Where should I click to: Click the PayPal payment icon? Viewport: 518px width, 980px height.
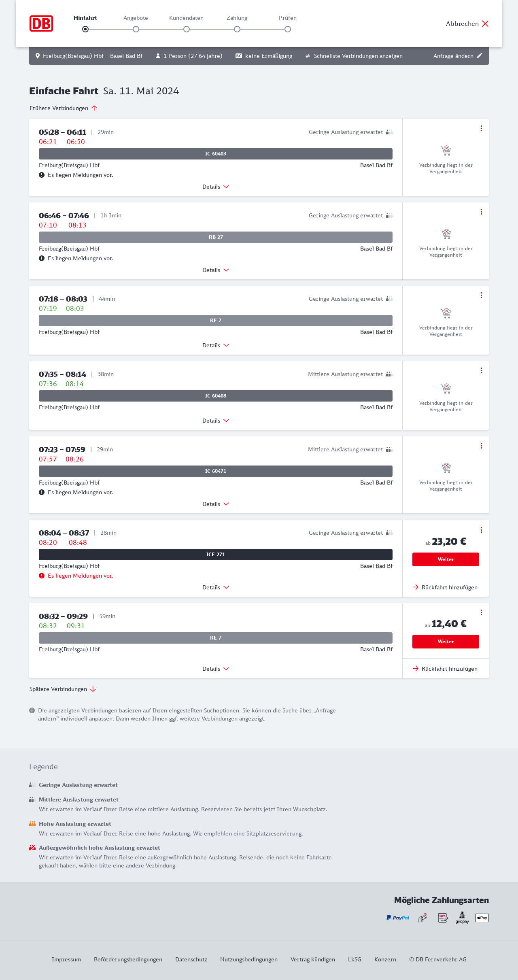tap(398, 918)
